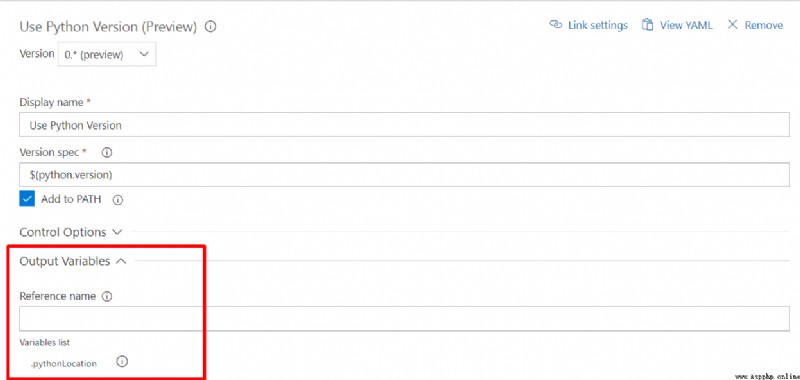Open Link settings
This screenshot has width=800, height=380.
click(588, 25)
